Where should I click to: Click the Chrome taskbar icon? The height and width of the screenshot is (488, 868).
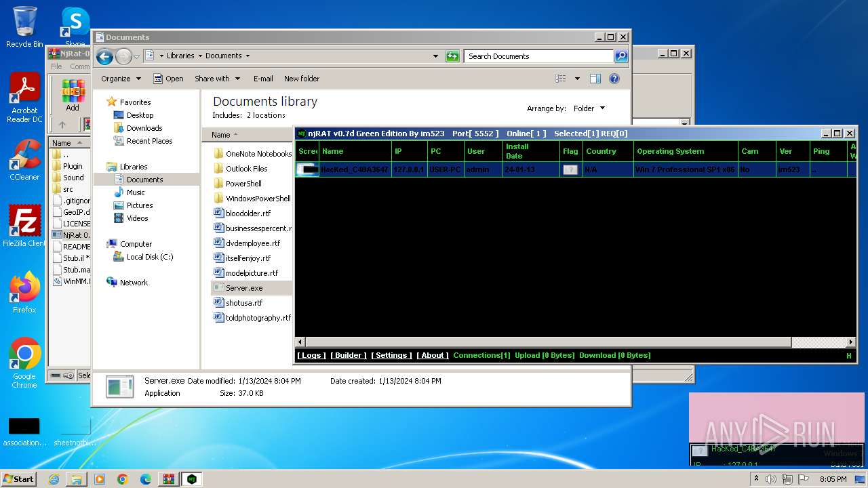pyautogui.click(x=123, y=479)
